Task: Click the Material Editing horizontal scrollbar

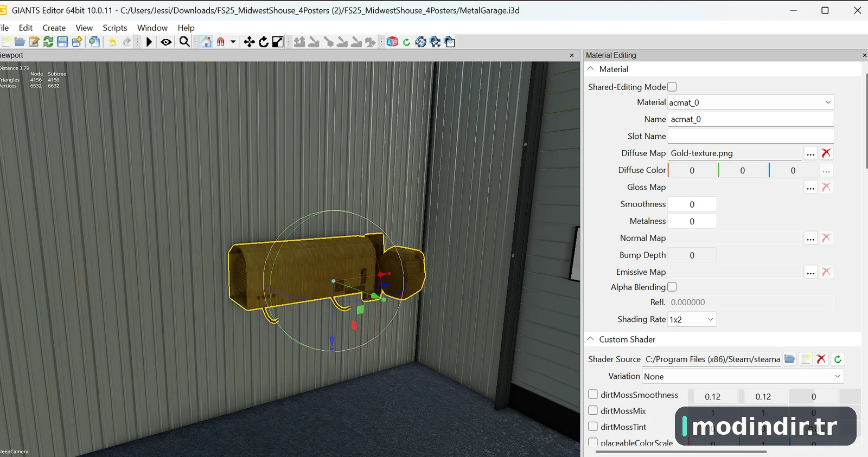Action: click(681, 452)
